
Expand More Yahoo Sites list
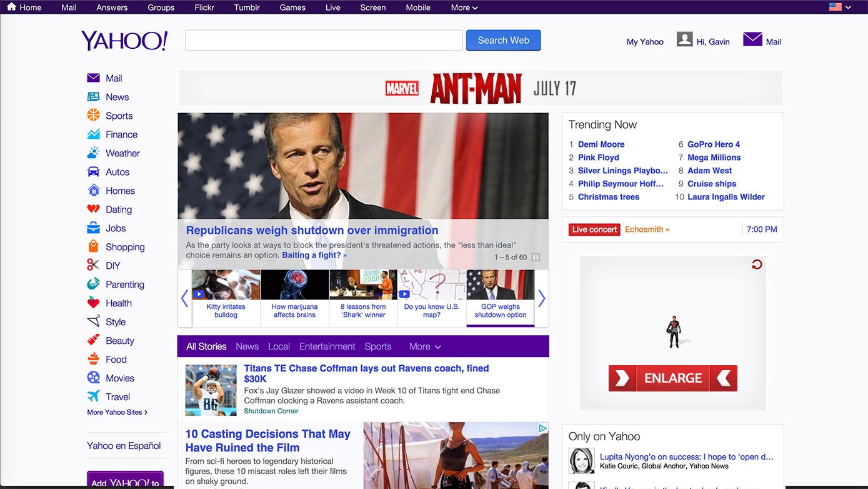pyautogui.click(x=117, y=413)
